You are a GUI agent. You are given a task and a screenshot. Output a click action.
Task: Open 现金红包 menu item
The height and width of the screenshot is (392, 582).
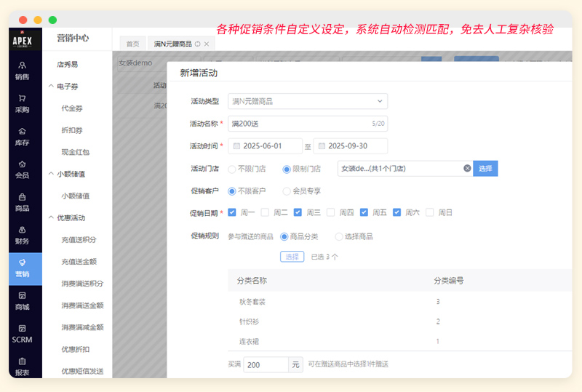[x=76, y=152]
